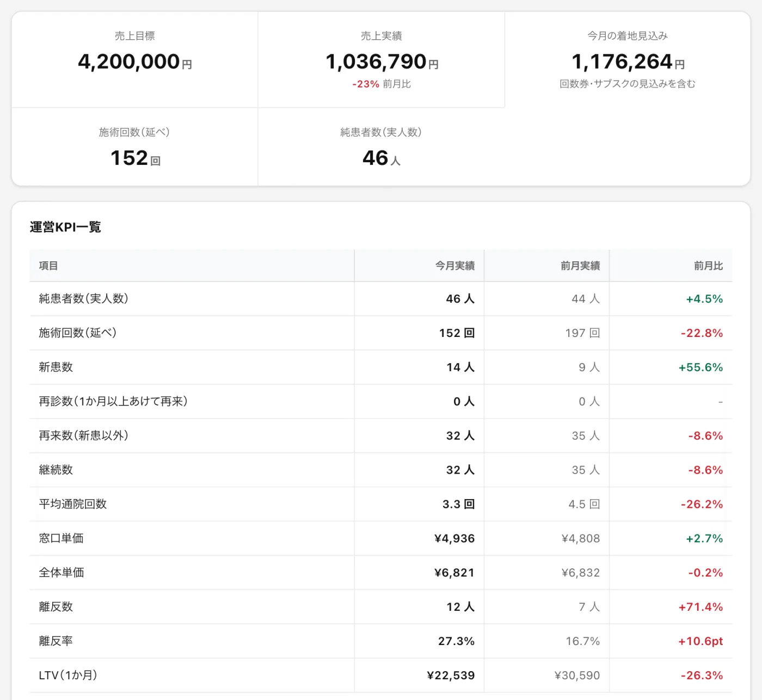762x700 pixels.
Task: Click the "今月実績" column header
Action: (455, 266)
